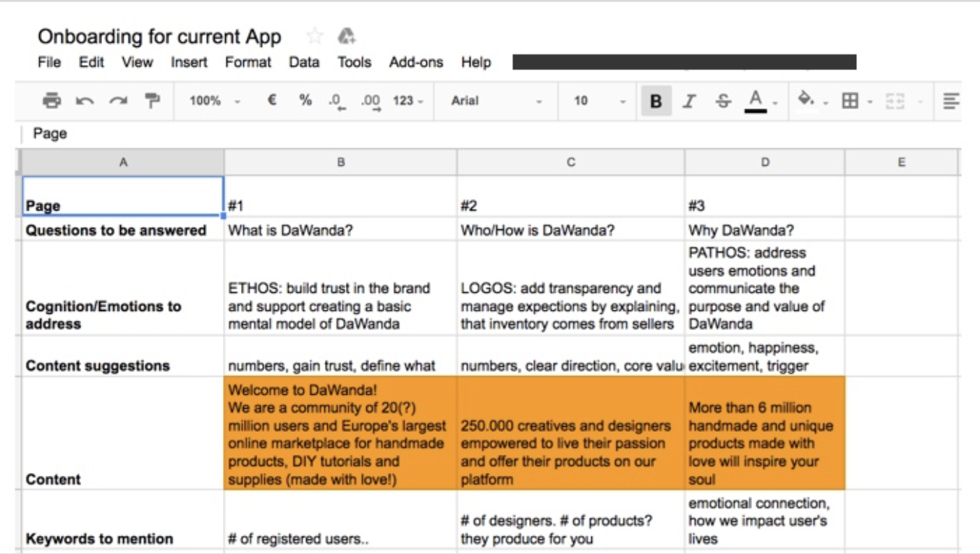
Task: Open the File menu
Action: click(x=49, y=62)
